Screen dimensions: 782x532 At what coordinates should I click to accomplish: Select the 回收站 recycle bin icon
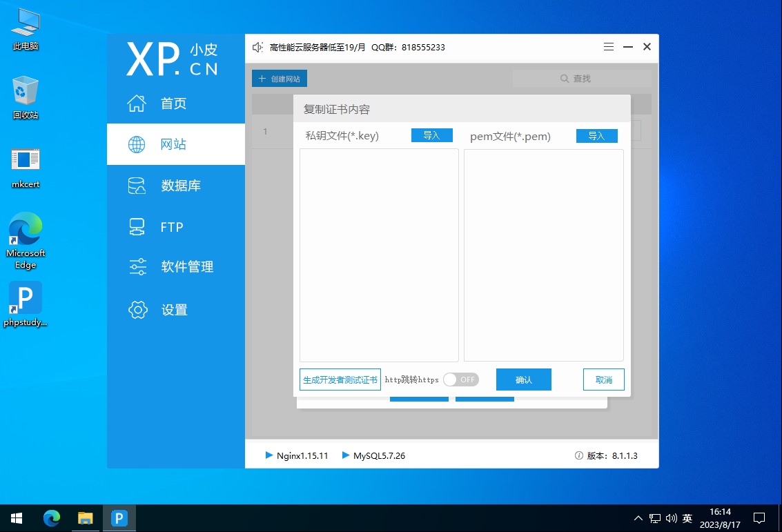[26, 98]
